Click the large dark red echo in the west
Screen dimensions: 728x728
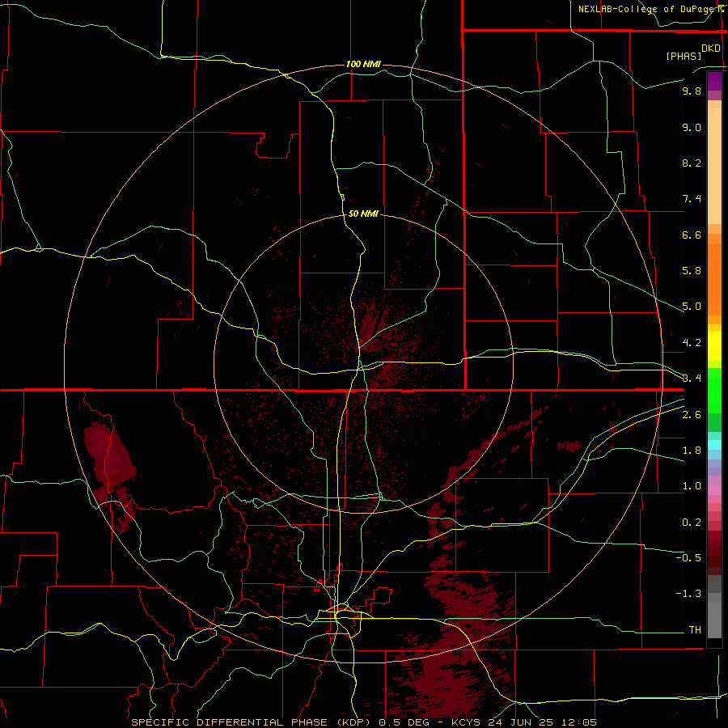110,457
